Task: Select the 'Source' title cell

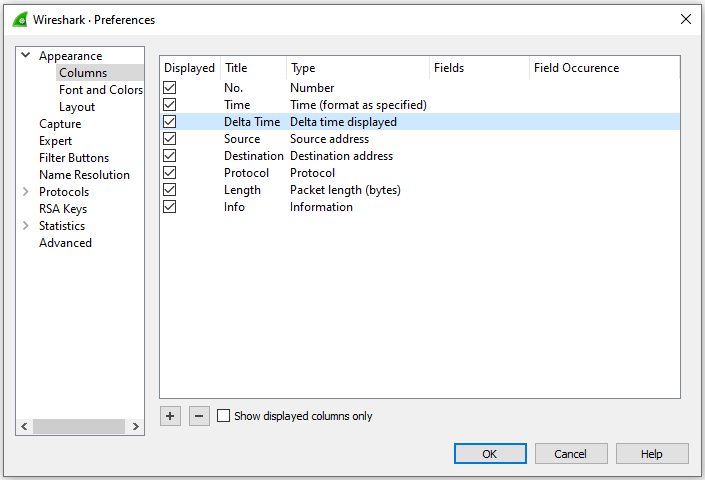Action: [x=242, y=139]
